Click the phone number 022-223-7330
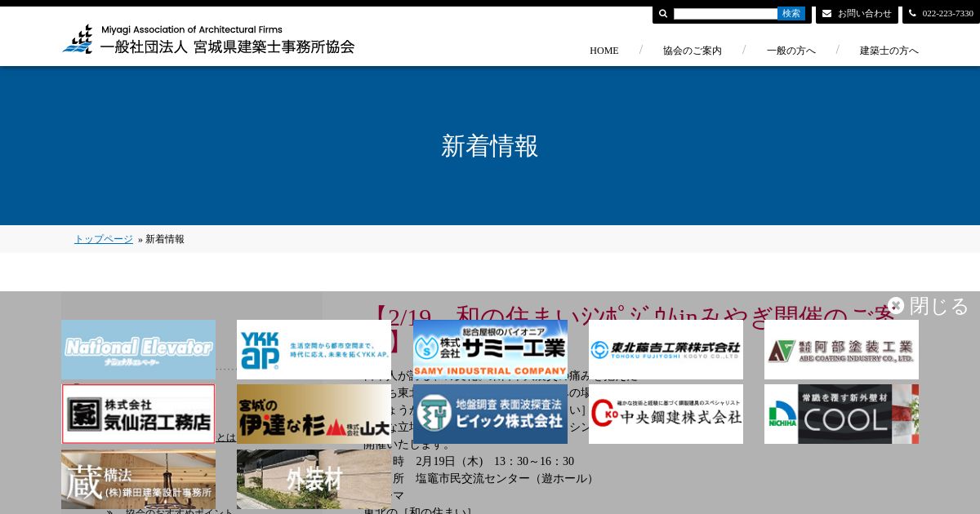Image resolution: width=980 pixels, height=514 pixels. tap(947, 14)
